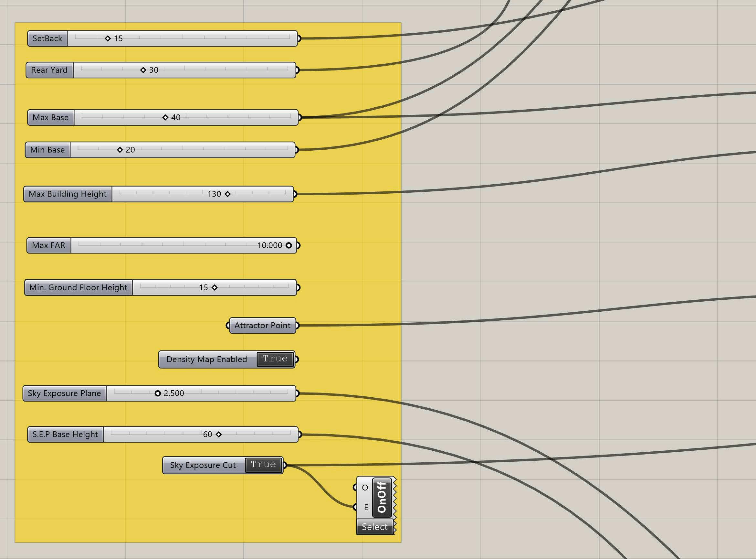The image size is (756, 559).
Task: Click the Attractor Point output grip
Action: click(298, 326)
